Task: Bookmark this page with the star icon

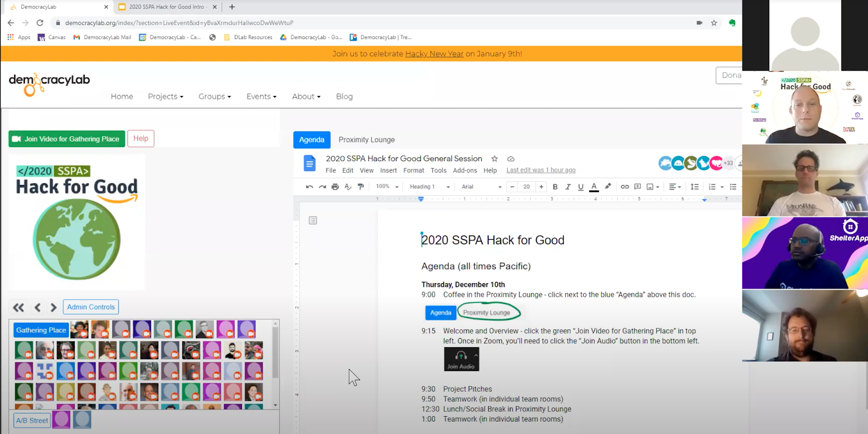Action: [x=714, y=23]
